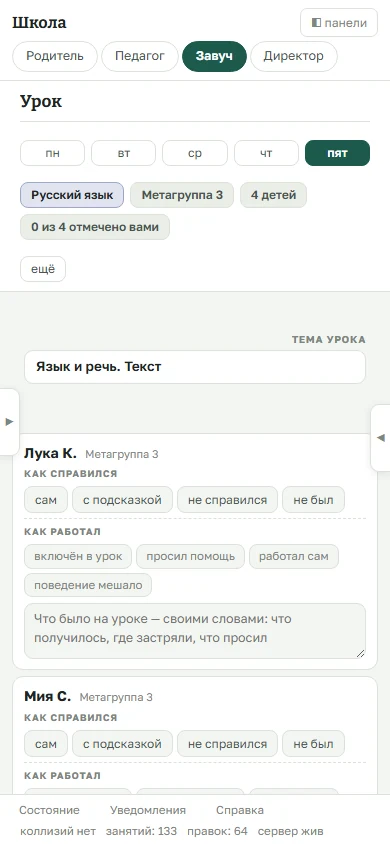
Task: Open the панели button
Action: point(339,23)
